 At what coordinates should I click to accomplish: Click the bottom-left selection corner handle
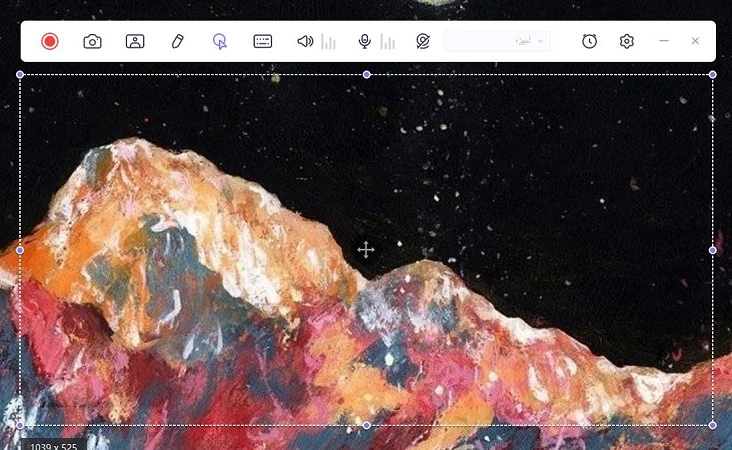coord(20,425)
